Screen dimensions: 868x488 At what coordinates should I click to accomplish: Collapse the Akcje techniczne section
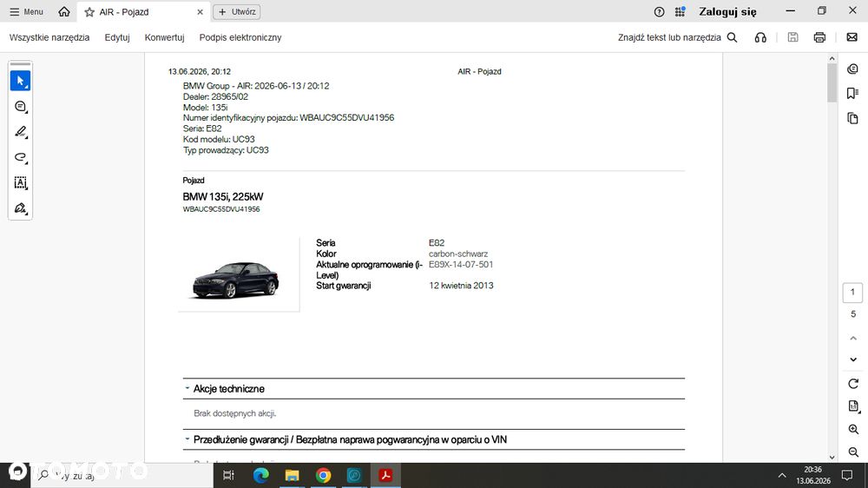187,388
